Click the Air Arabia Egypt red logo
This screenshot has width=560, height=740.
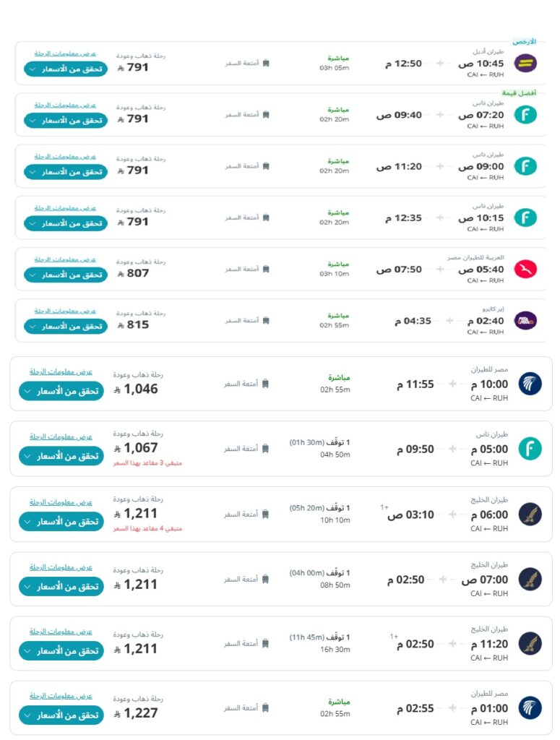525,269
